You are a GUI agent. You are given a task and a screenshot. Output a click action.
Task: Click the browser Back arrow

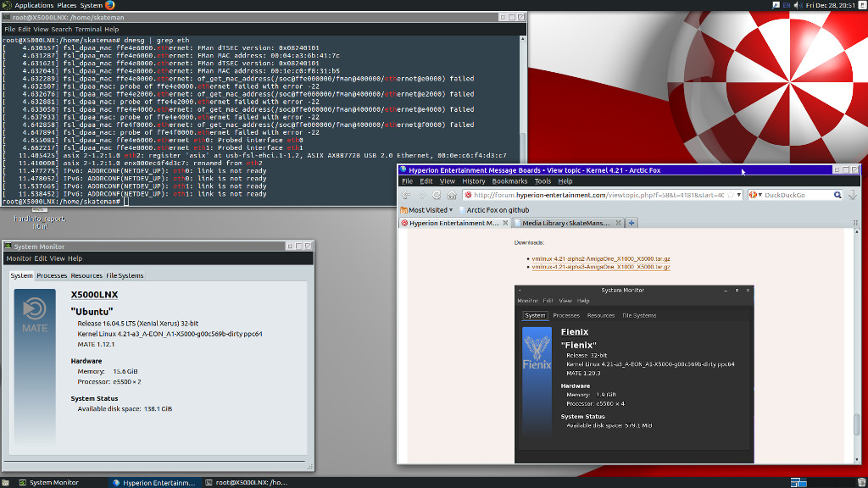[406, 195]
